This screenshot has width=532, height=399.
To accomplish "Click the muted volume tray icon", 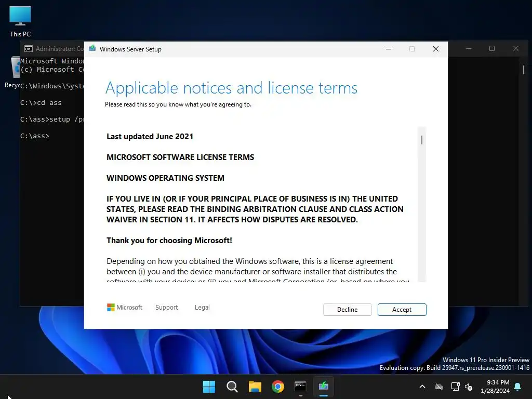I will coord(469,387).
